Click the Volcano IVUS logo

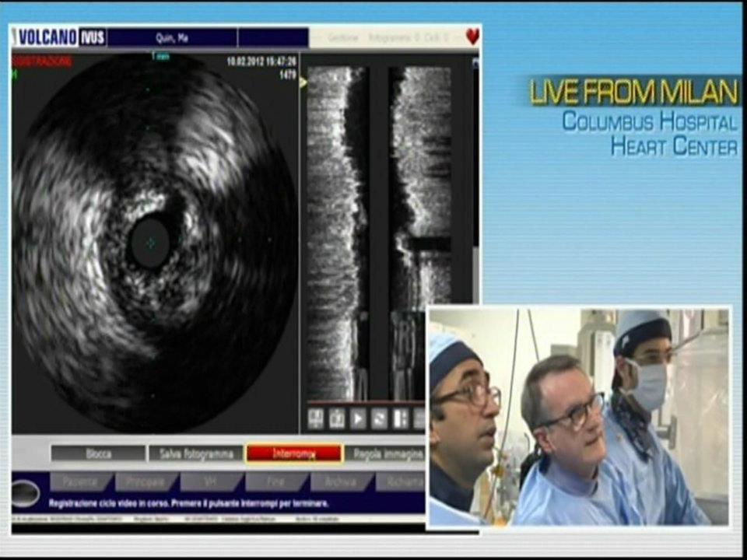[60, 37]
